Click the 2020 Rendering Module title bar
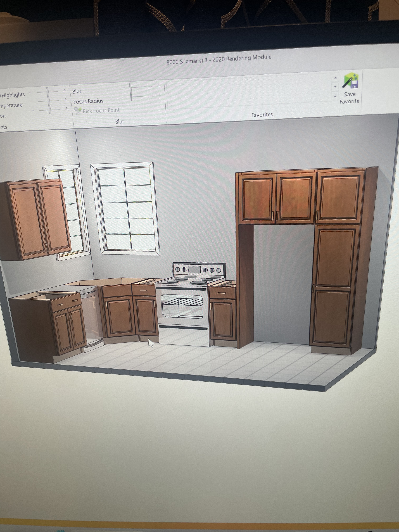Image resolution: width=399 pixels, height=532 pixels. click(219, 59)
